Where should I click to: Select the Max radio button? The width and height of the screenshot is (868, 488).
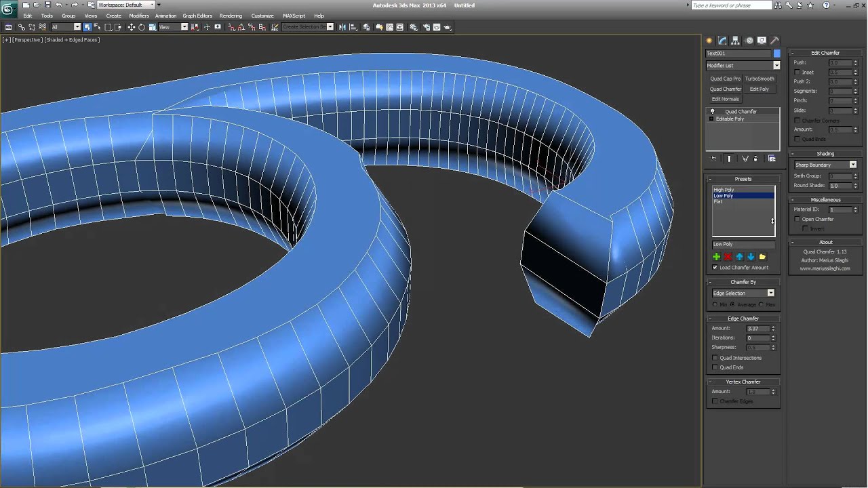[762, 304]
